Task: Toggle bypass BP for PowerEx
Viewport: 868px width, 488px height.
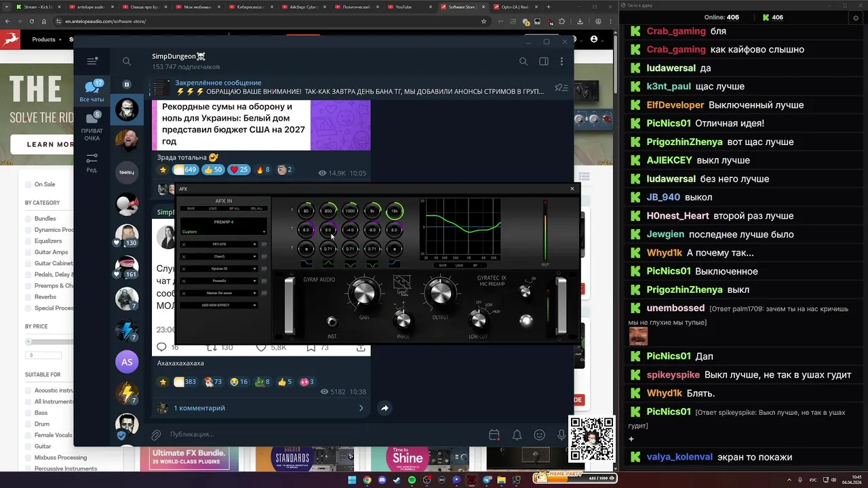Action: coord(264,281)
